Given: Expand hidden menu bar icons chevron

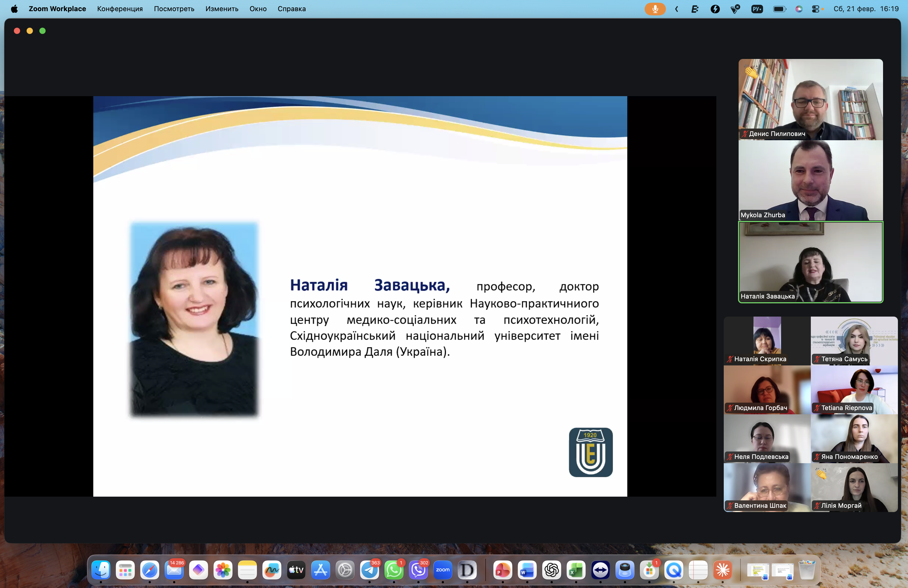Looking at the screenshot, I should pyautogui.click(x=676, y=9).
